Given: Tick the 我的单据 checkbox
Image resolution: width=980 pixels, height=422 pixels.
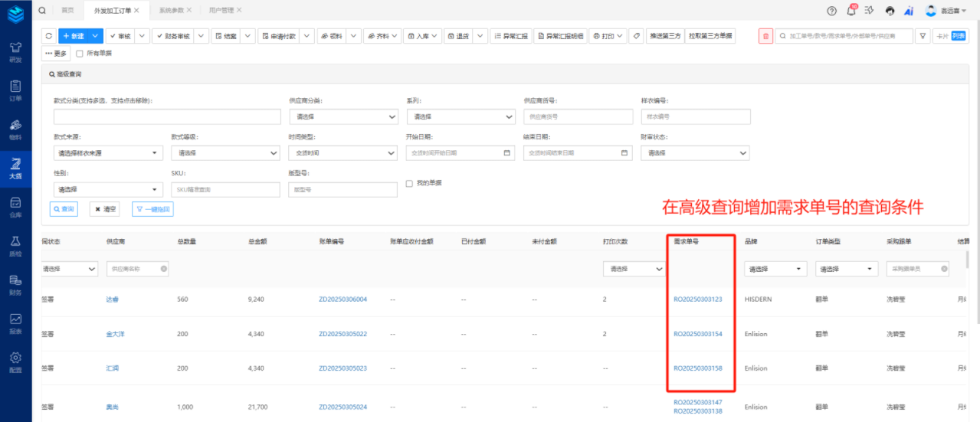Looking at the screenshot, I should click(x=409, y=184).
